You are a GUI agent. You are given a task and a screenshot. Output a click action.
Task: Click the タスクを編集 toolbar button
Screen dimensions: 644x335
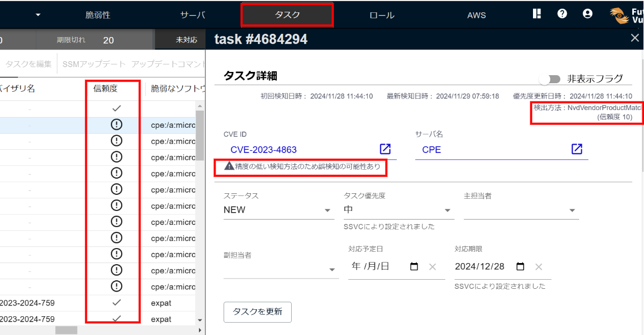(28, 64)
